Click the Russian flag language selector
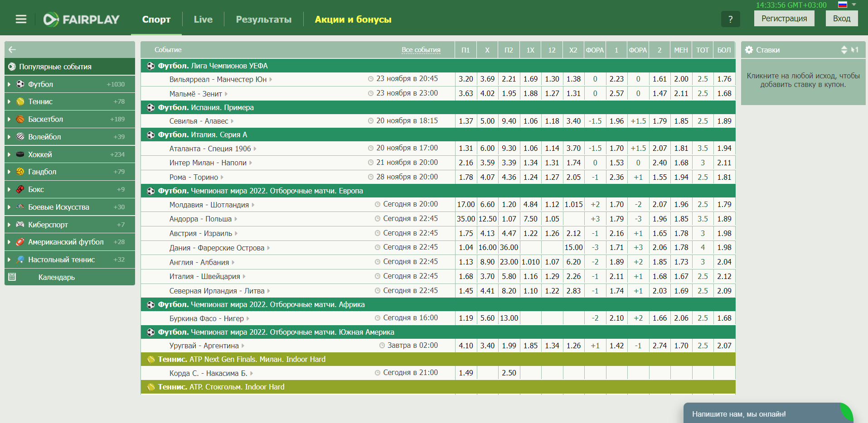Viewport: 868px width, 423px height. pos(843,5)
